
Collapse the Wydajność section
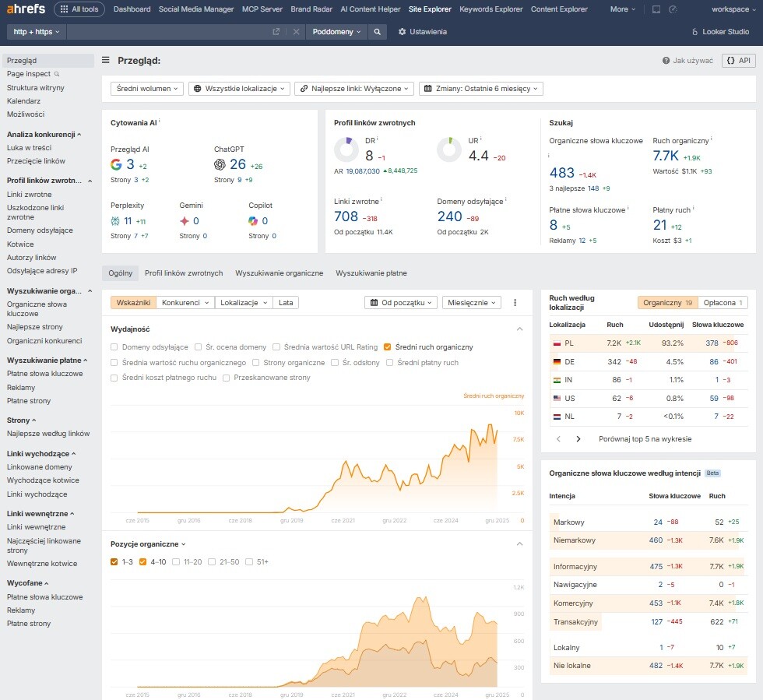click(x=520, y=328)
